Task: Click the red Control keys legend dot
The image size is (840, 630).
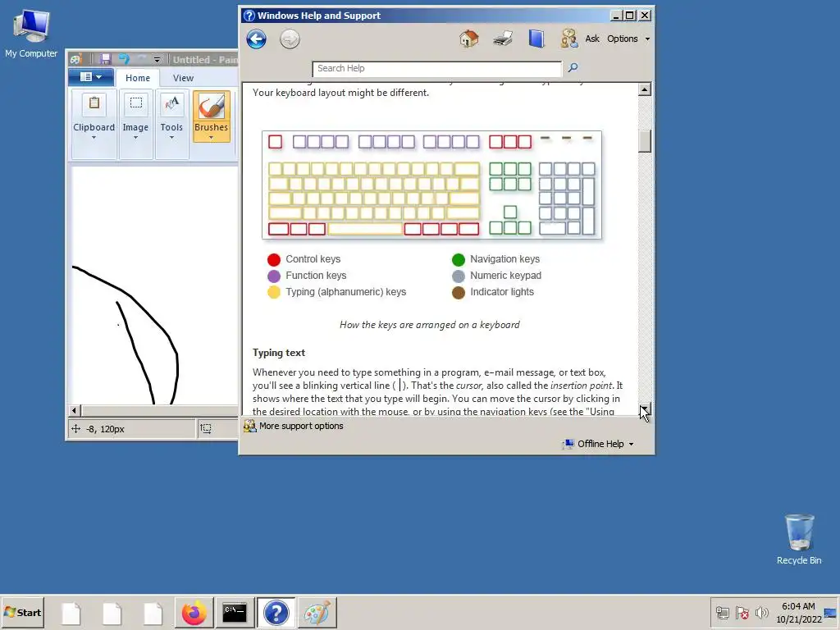Action: (274, 260)
